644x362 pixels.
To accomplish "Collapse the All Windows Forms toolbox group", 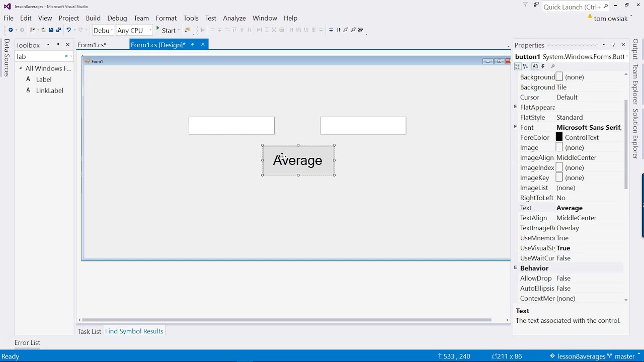I will (x=21, y=68).
